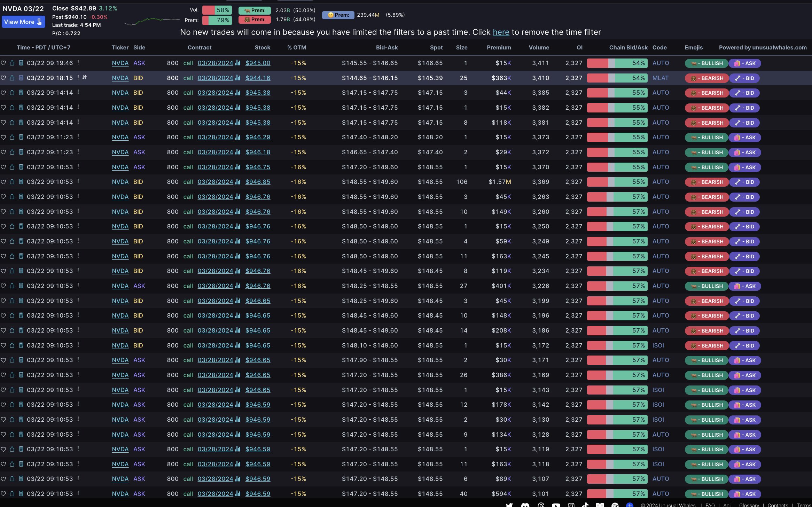Open chart icon beside $945.00 row contract
The image size is (812, 507).
(238, 63)
